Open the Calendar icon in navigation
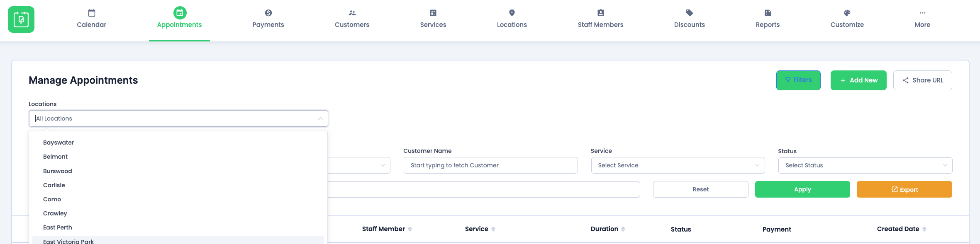The height and width of the screenshot is (244, 980). tap(92, 13)
